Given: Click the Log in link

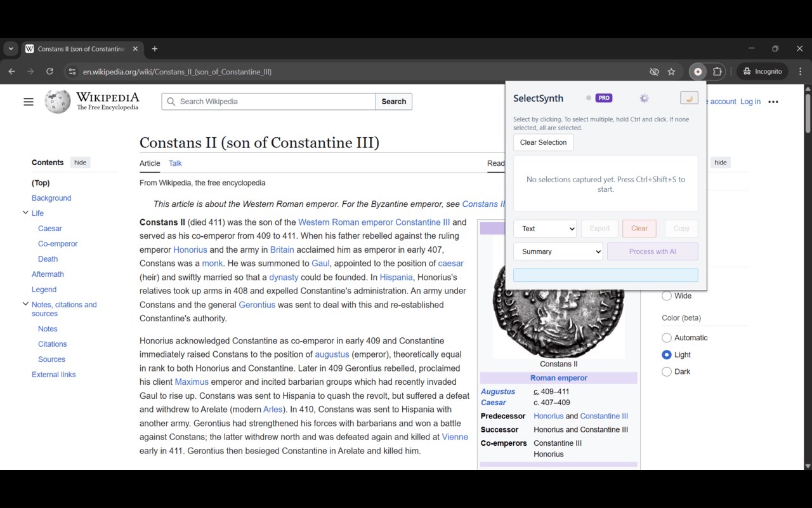Looking at the screenshot, I should click(750, 102).
